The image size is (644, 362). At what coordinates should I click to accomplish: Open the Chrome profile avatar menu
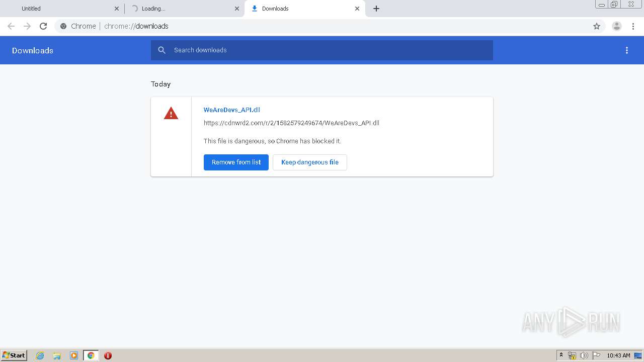pos(617,26)
